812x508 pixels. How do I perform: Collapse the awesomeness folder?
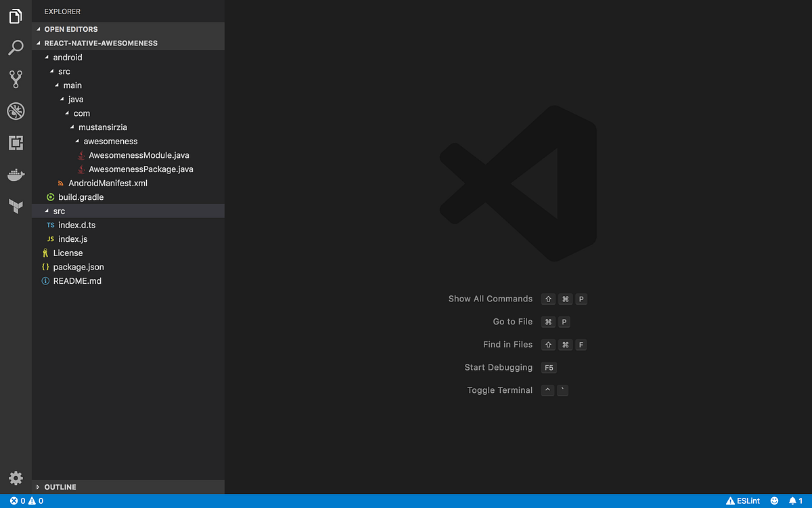click(x=112, y=141)
